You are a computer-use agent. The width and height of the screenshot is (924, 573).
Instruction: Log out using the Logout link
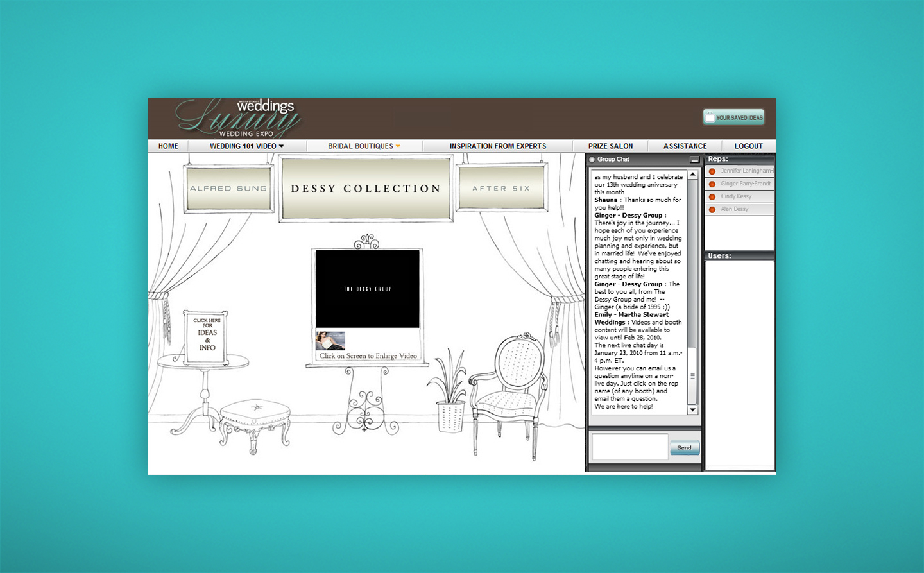[x=748, y=146]
